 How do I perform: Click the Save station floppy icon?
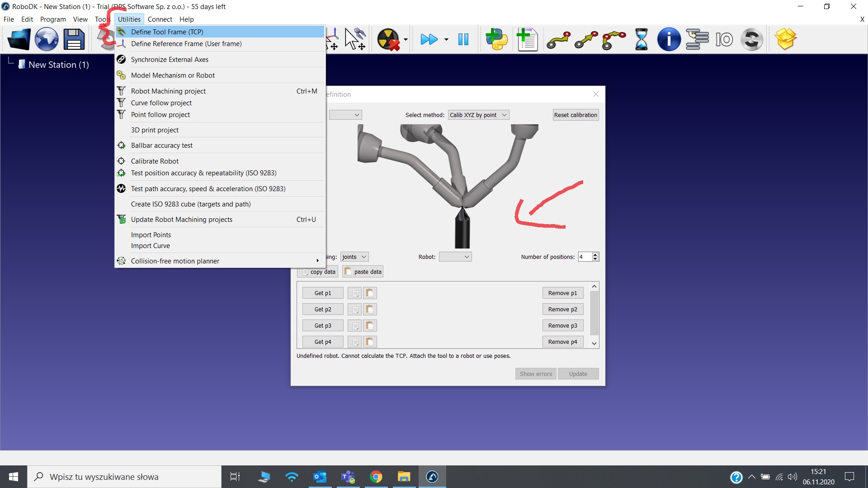74,39
